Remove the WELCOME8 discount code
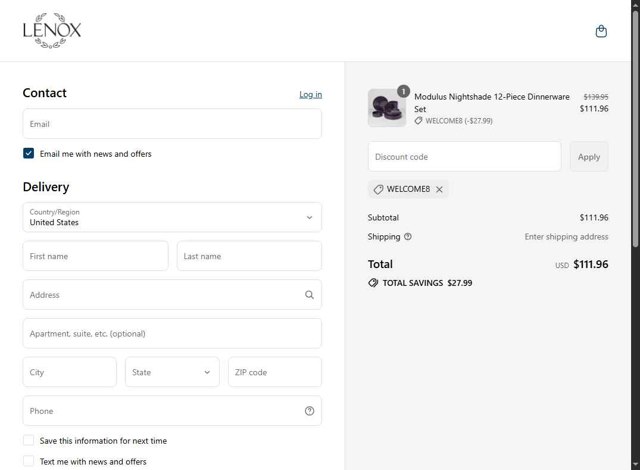640x470 pixels. (439, 189)
